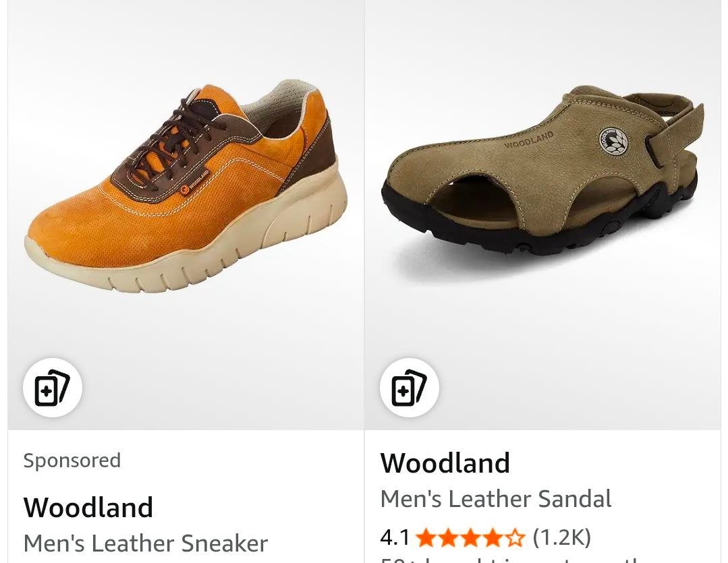Open the (1.2K) reviews count
Image resolution: width=728 pixels, height=563 pixels.
(x=561, y=537)
